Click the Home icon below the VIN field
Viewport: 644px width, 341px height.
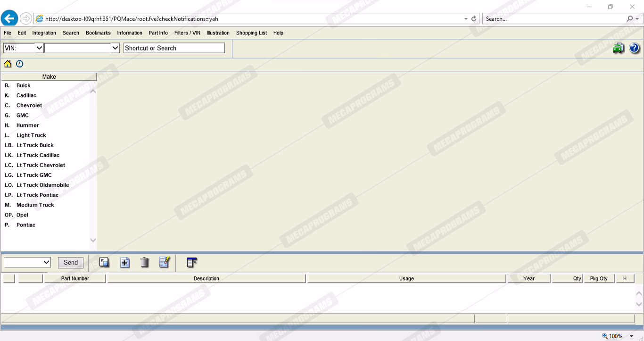(8, 64)
